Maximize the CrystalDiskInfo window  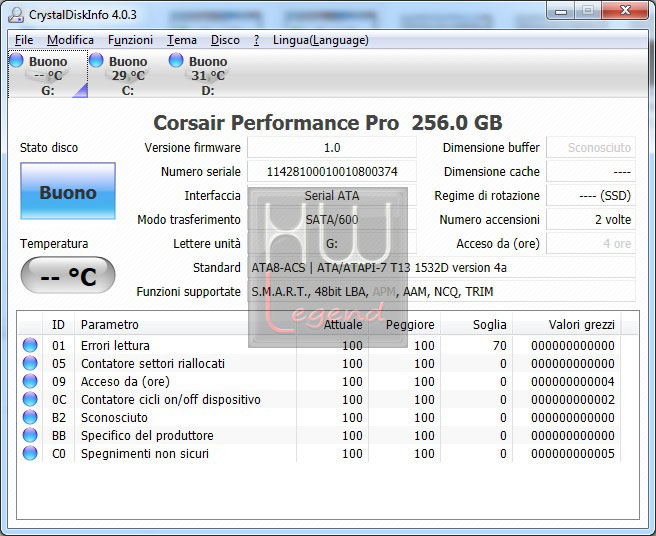pos(588,11)
